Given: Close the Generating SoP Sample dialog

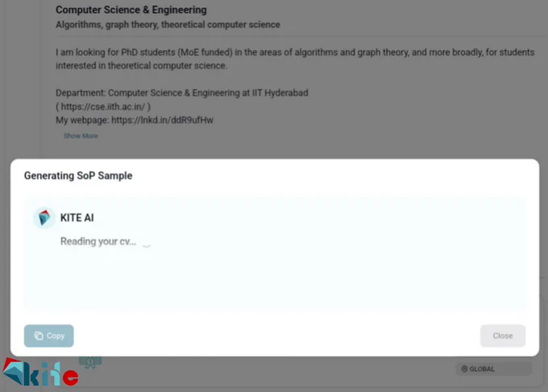Looking at the screenshot, I should 503,336.
